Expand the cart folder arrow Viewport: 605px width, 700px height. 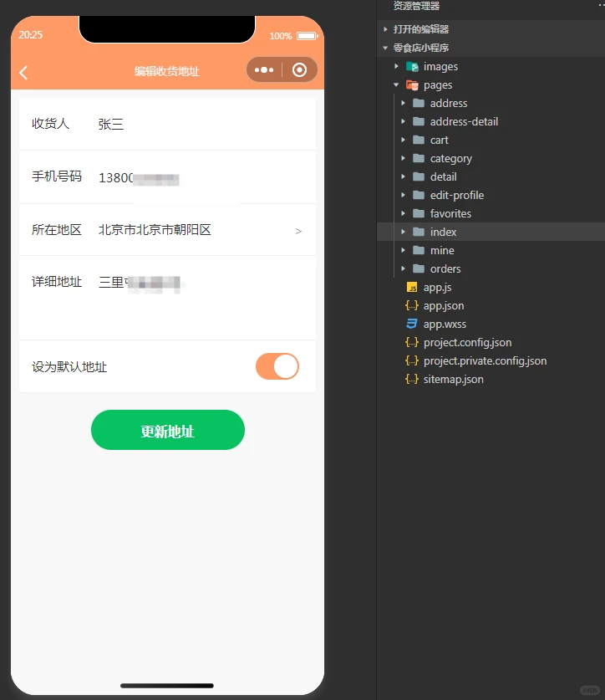(403, 140)
